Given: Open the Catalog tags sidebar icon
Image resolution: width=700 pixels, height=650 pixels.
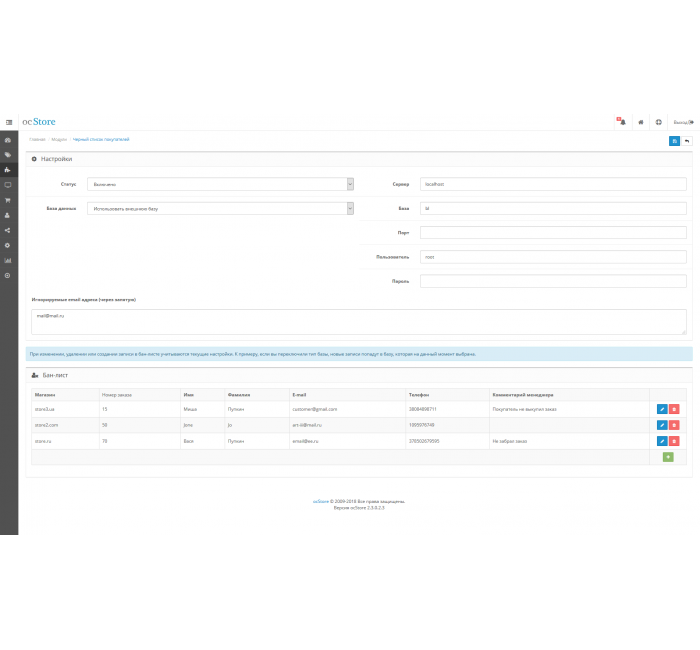Looking at the screenshot, I should point(8,155).
